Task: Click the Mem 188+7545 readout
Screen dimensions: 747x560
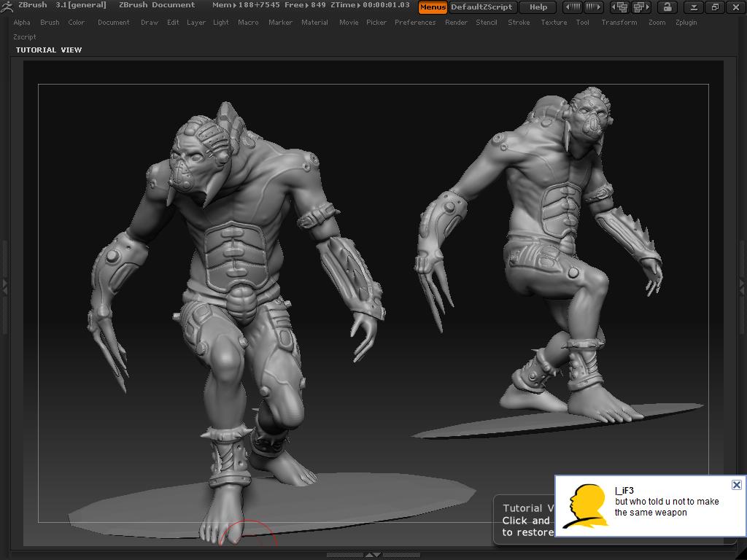Action: [x=246, y=5]
